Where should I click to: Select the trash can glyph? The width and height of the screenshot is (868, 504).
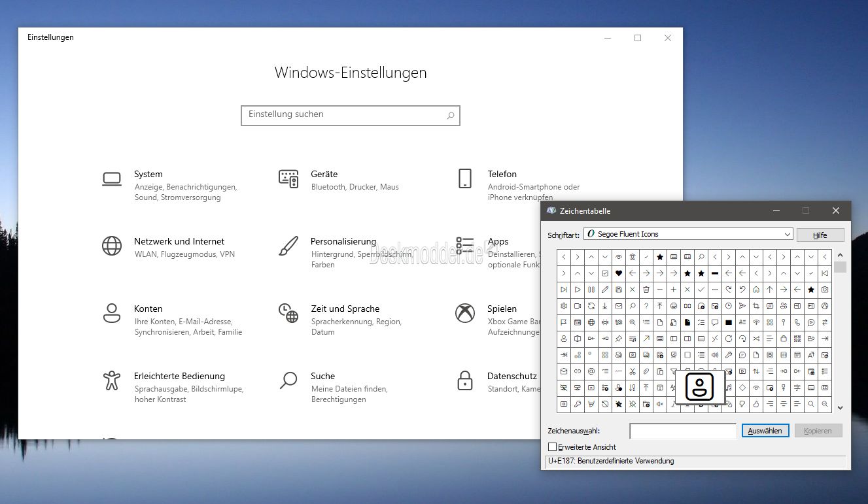point(646,290)
